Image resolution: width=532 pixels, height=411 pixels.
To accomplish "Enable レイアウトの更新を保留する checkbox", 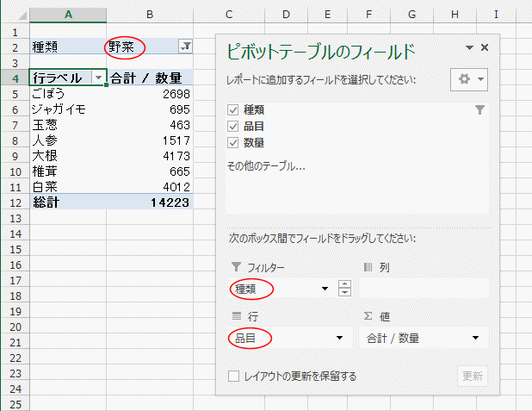I will pos(233,376).
